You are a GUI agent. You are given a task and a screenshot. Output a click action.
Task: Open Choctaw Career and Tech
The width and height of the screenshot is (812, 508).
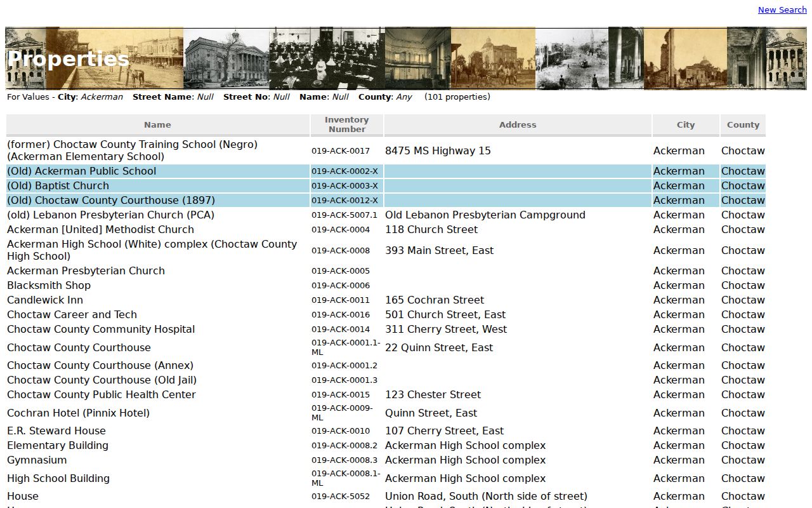(x=72, y=314)
